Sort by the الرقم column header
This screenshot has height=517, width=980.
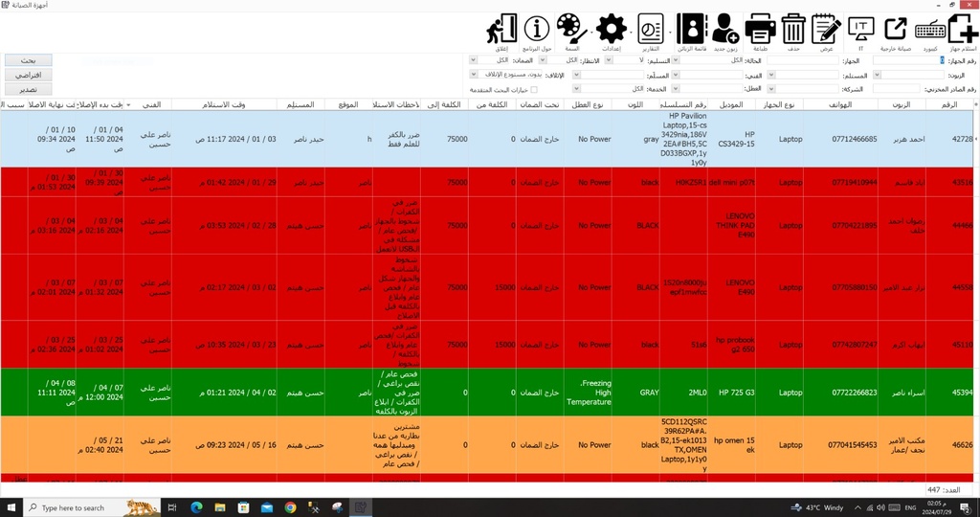[949, 104]
